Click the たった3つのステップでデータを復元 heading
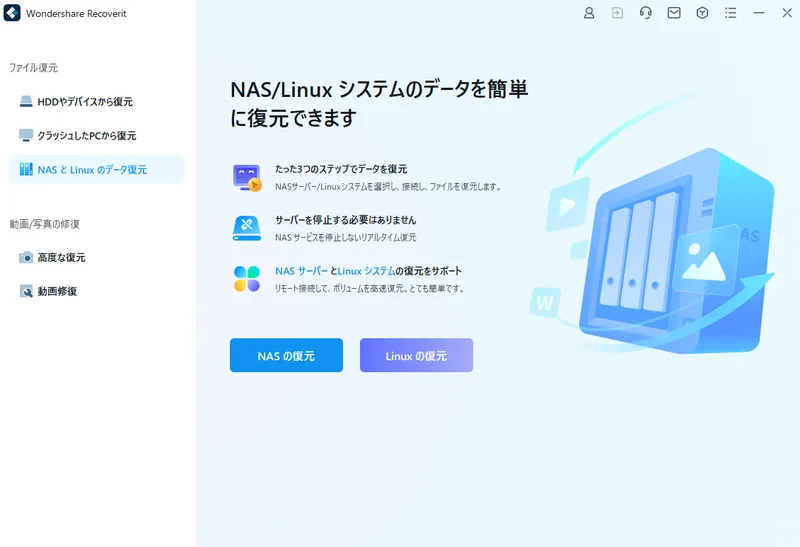This screenshot has width=800, height=547. 341,169
